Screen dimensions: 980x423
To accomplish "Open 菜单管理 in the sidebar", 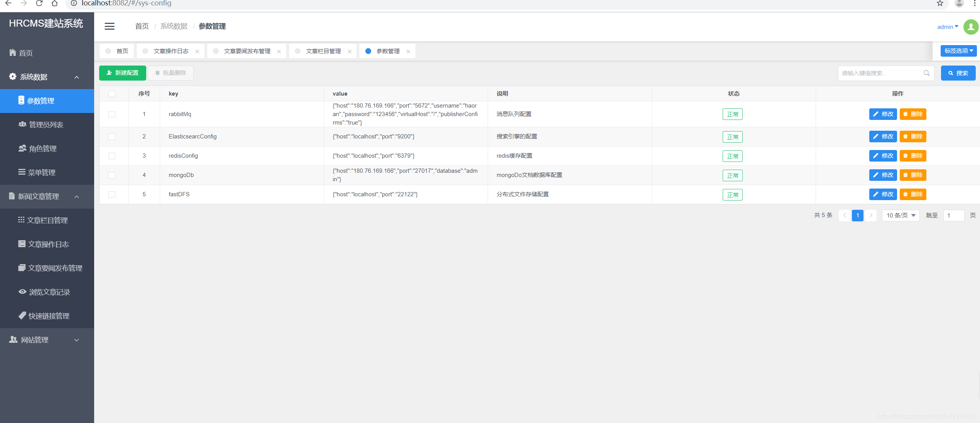I will (x=47, y=172).
